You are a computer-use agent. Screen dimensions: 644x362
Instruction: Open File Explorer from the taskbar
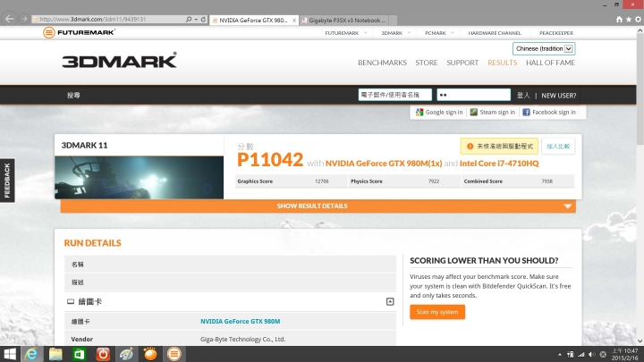pyautogui.click(x=55, y=354)
